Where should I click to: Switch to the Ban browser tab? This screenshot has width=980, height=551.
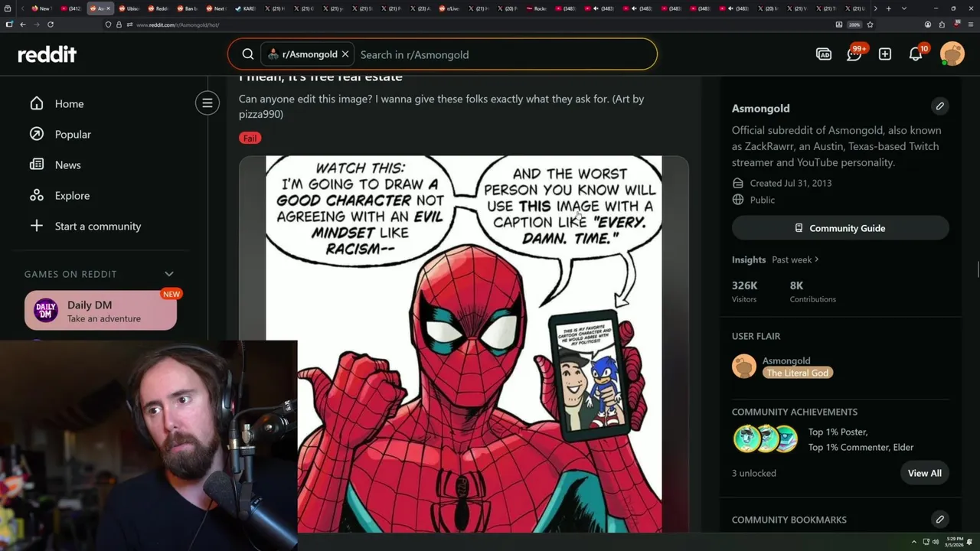[188, 8]
